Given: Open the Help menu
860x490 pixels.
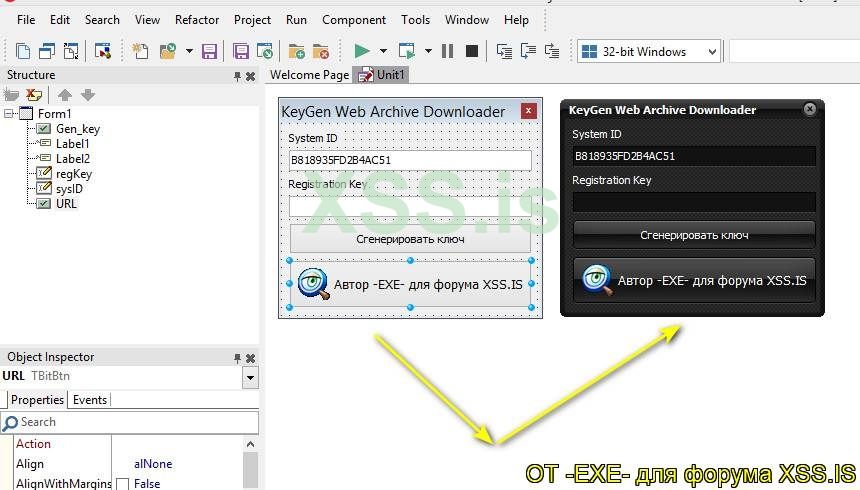Looking at the screenshot, I should [516, 20].
